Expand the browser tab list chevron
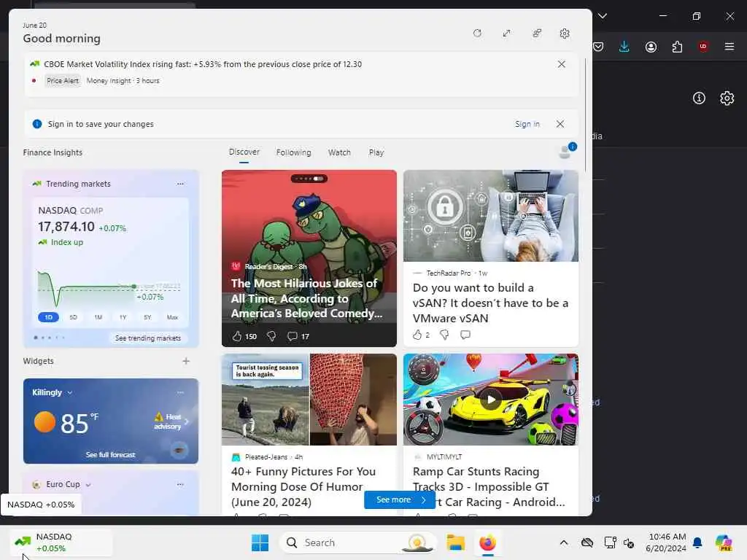Image resolution: width=747 pixels, height=560 pixels. 603,16
